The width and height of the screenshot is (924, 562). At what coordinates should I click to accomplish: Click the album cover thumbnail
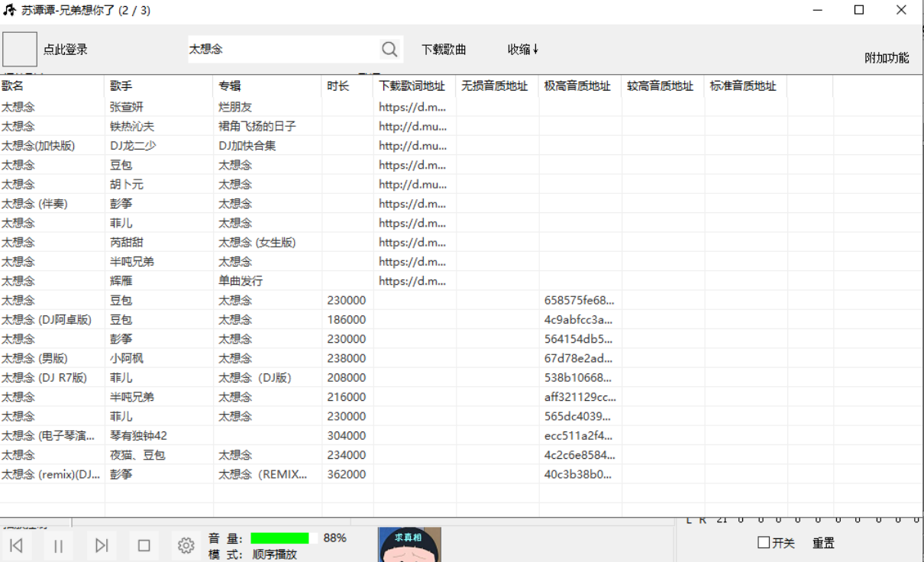[410, 545]
